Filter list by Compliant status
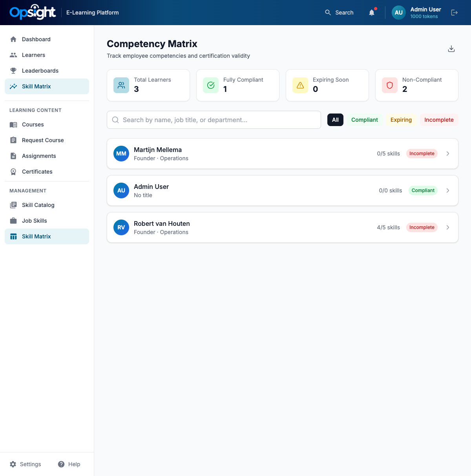The height and width of the screenshot is (476, 471). point(364,120)
